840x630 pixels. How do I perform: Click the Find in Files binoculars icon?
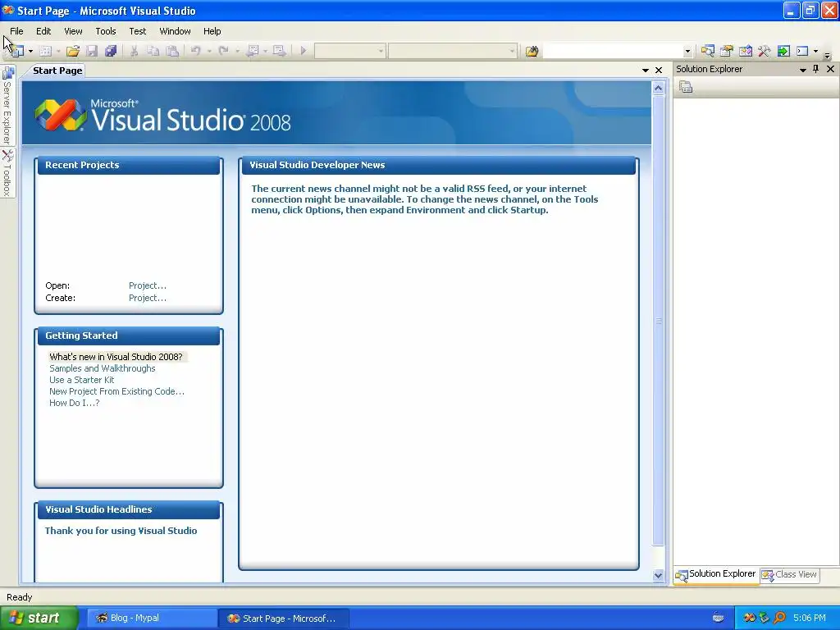coord(532,51)
